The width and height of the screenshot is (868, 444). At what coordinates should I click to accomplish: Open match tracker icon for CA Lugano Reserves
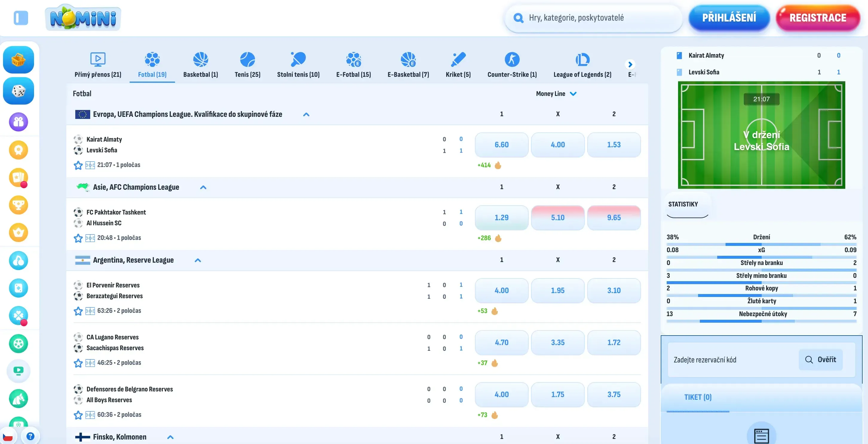tap(90, 363)
